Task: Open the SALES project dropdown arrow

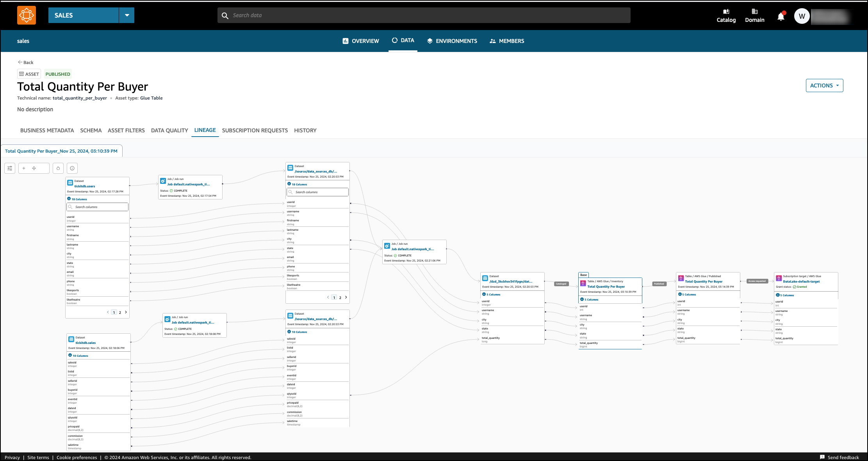Action: click(127, 15)
